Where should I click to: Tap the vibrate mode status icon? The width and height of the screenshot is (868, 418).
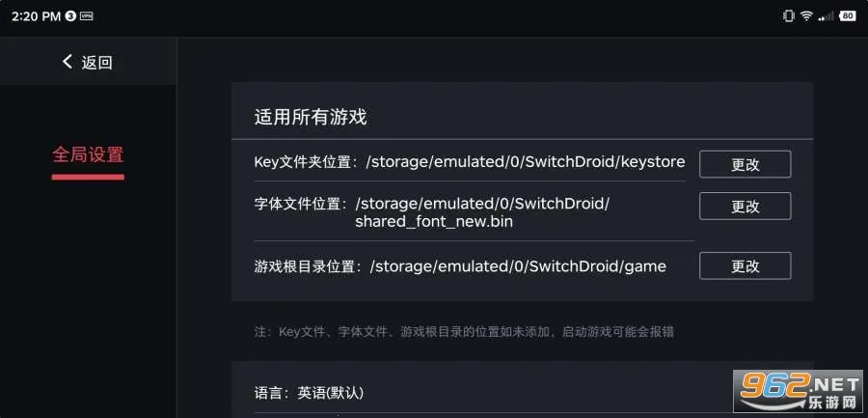pos(789,16)
